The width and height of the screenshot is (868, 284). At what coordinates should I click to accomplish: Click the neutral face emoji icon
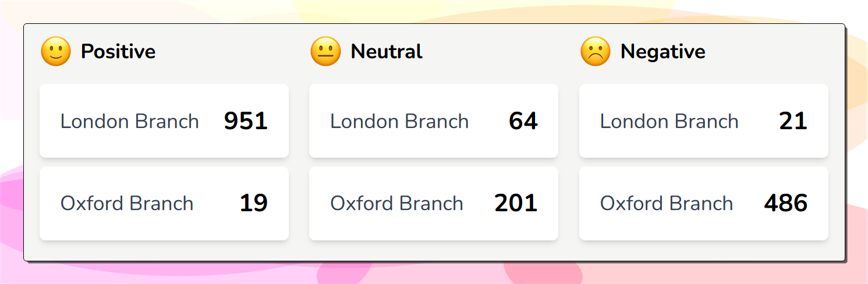coord(325,51)
